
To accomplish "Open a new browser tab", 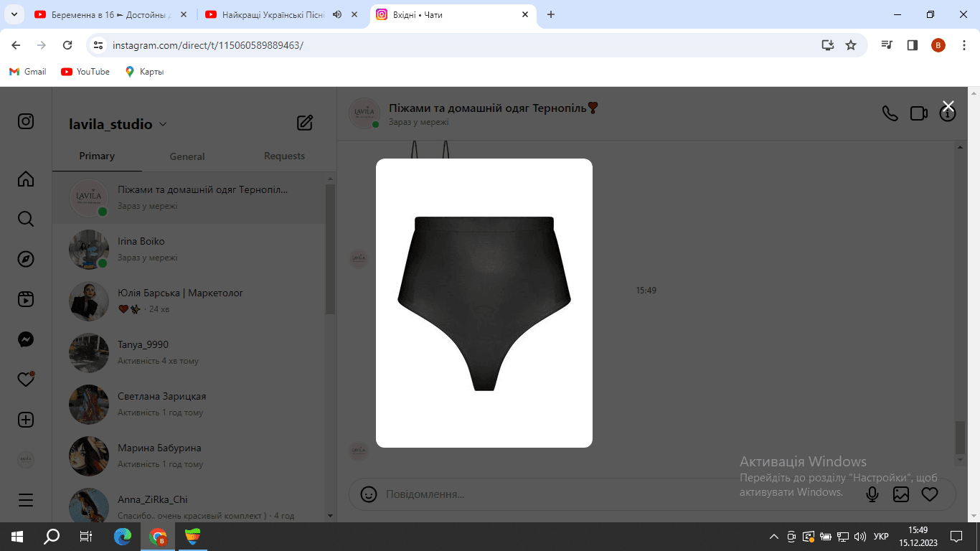I will coord(551,14).
